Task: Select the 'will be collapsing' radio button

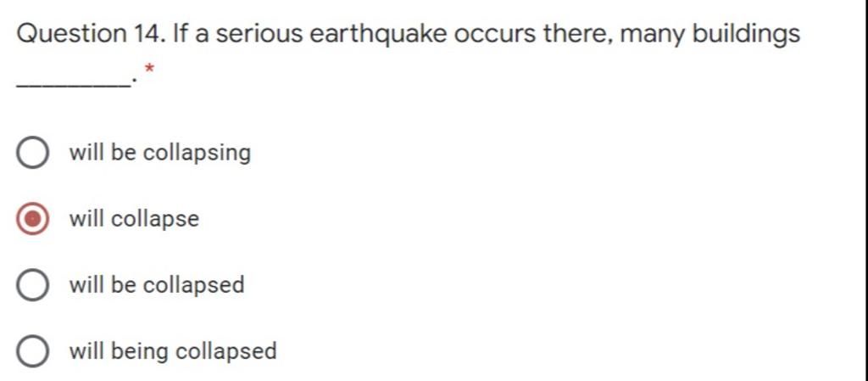Action: 32,153
